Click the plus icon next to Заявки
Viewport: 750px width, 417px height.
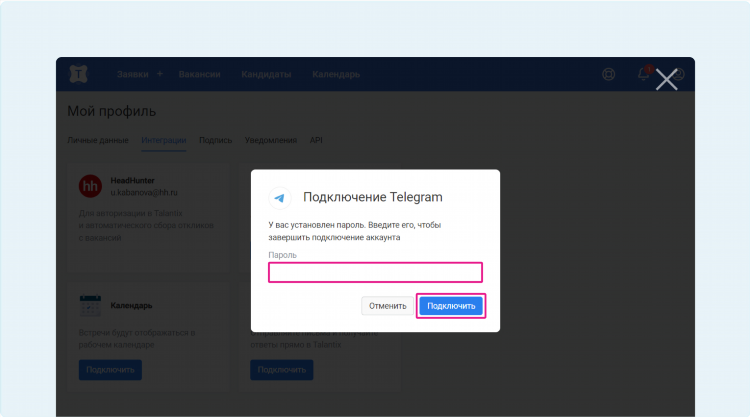pyautogui.click(x=160, y=74)
